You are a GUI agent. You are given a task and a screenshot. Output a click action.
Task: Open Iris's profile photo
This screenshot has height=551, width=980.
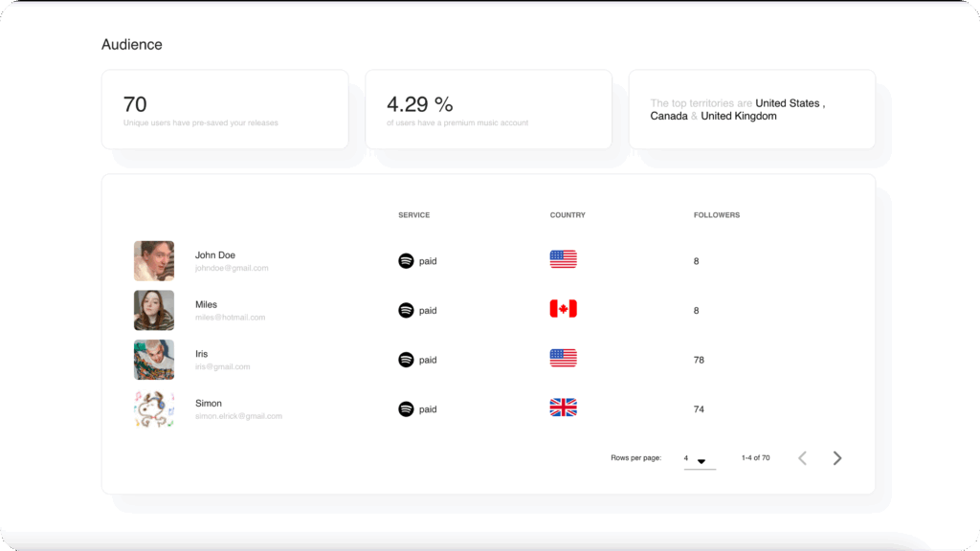tap(154, 360)
